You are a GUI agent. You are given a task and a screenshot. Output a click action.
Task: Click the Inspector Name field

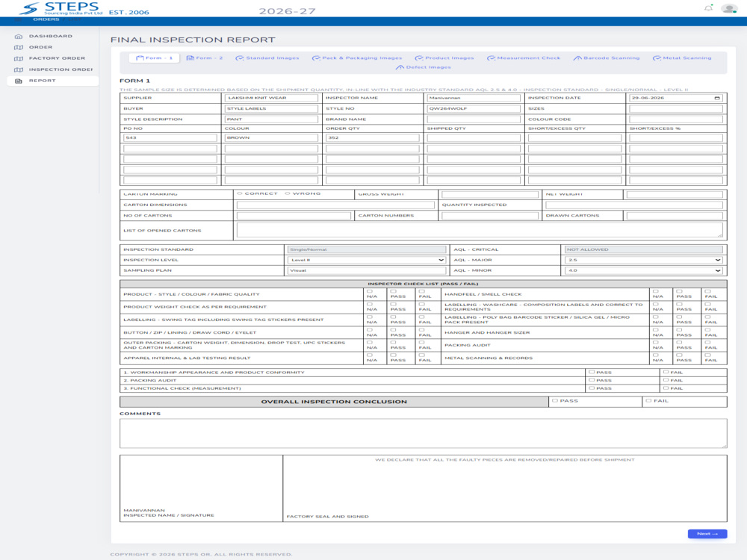click(x=474, y=98)
